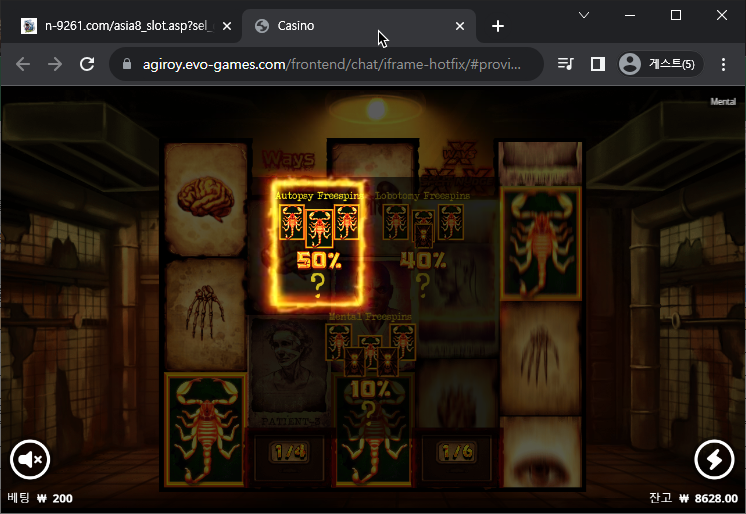
Task: Choose the Lobotomy Freespins 40% option
Action: [423, 243]
